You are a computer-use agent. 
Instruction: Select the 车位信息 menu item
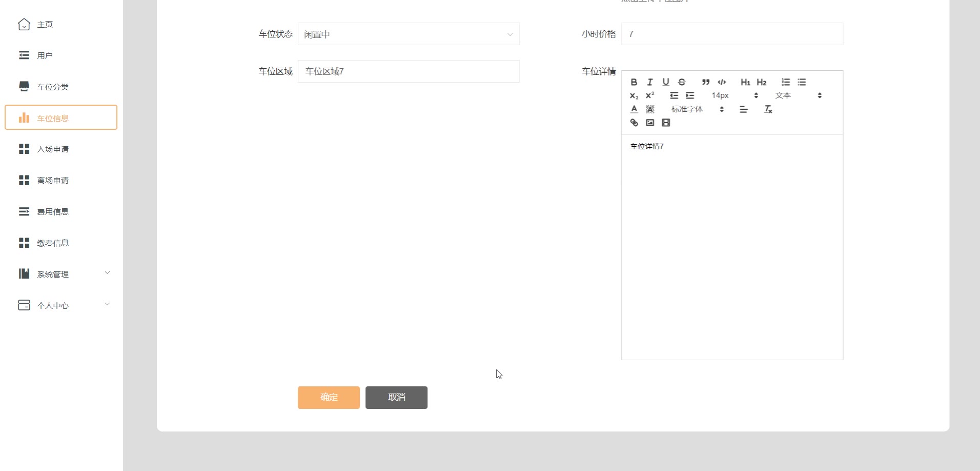coord(61,117)
